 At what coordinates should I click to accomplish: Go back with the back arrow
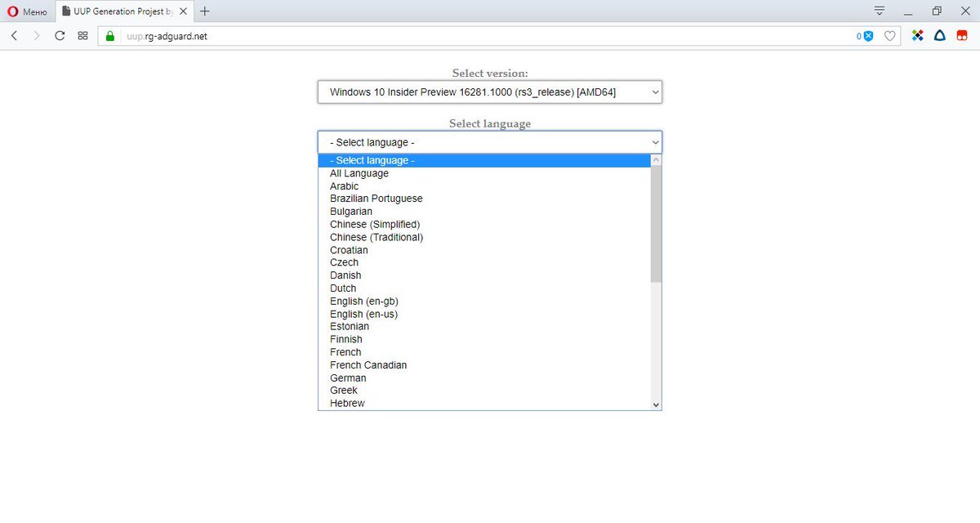click(x=14, y=36)
